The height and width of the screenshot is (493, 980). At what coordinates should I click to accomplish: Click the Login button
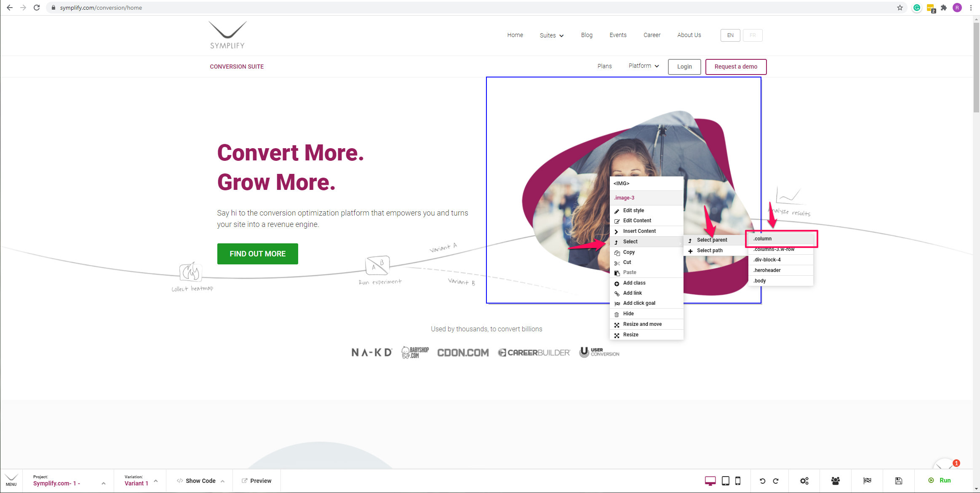(x=684, y=67)
